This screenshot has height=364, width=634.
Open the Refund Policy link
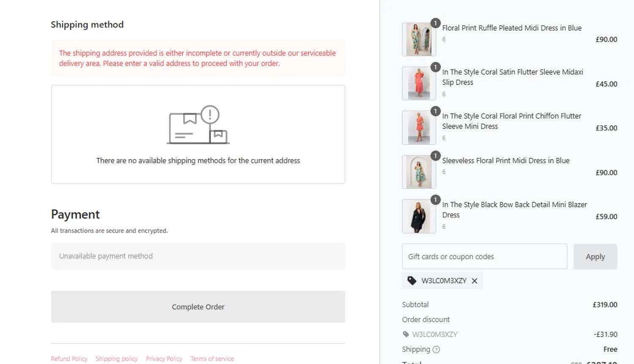[69, 359]
